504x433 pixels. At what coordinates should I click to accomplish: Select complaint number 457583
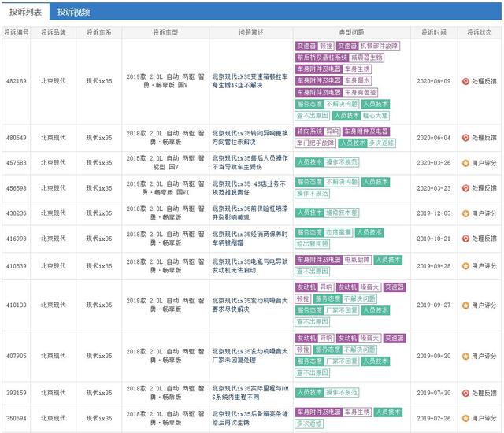coord(16,163)
